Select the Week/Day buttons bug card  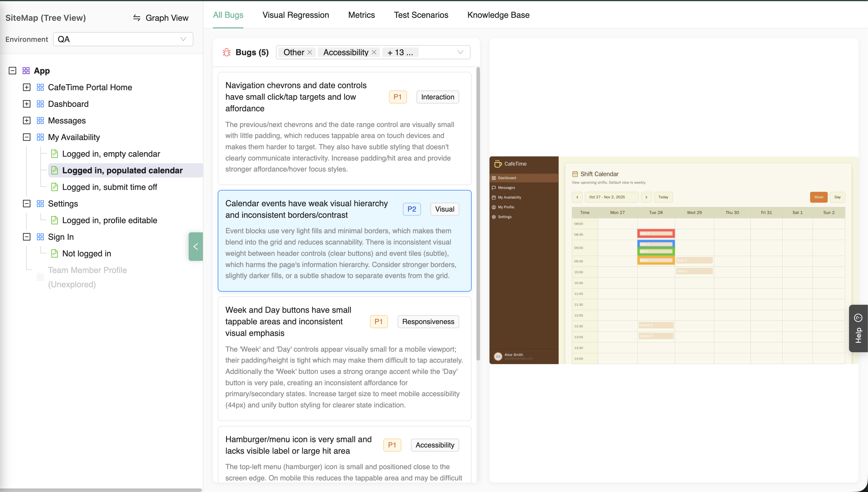click(x=344, y=358)
